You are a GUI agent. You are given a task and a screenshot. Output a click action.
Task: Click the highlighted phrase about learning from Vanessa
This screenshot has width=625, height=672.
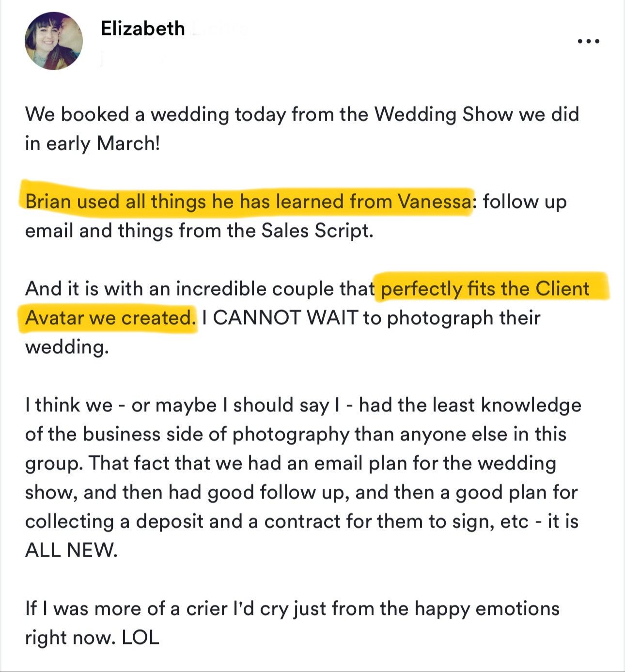point(247,201)
